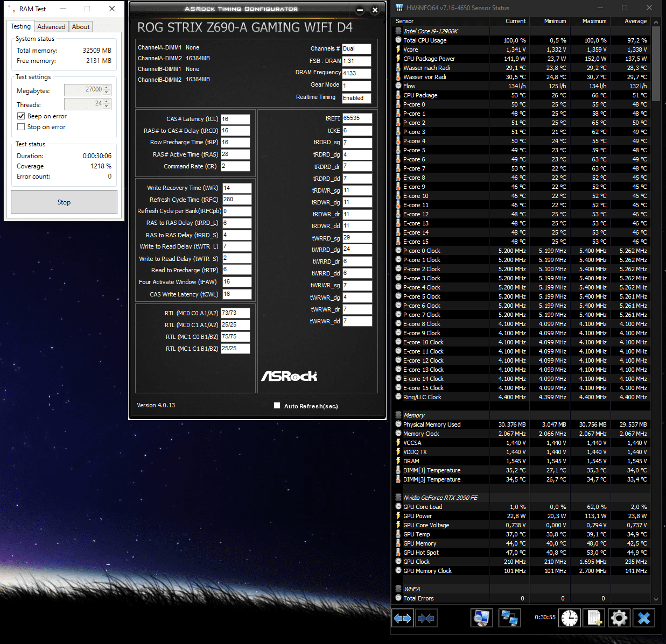Screen dimensions: 666x644
Task: Click the Current column header
Action: 509,21
